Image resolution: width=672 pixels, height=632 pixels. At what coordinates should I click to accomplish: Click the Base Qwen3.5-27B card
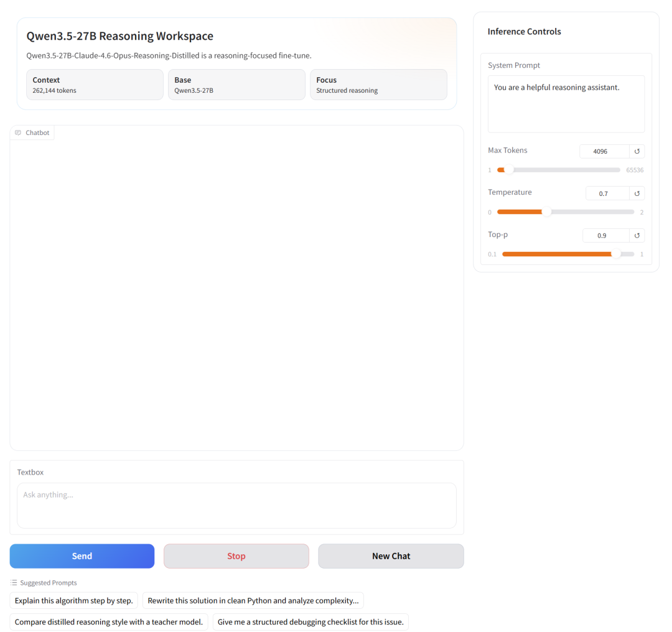point(236,85)
